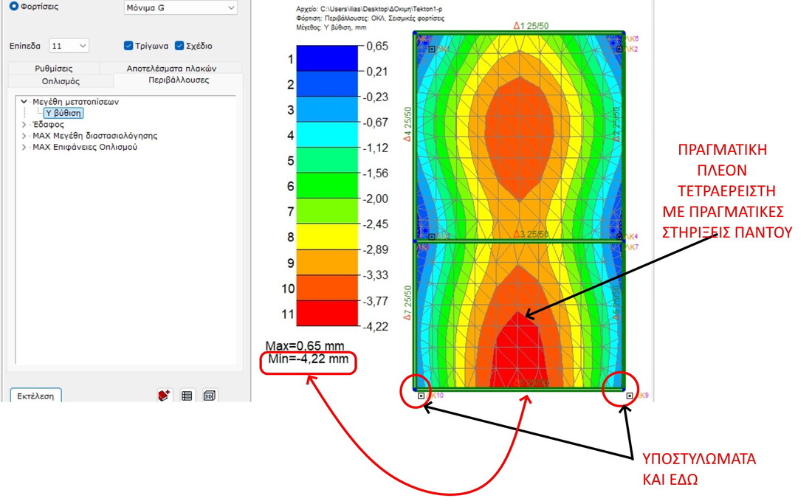812x504 pixels.
Task: Click legend color band 4 cyan
Action: (327, 134)
